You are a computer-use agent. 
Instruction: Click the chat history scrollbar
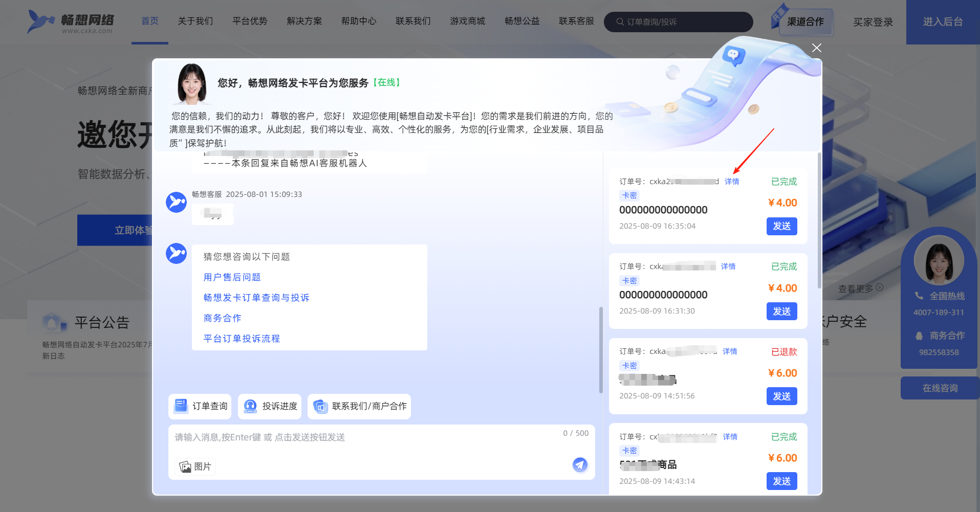pos(601,350)
